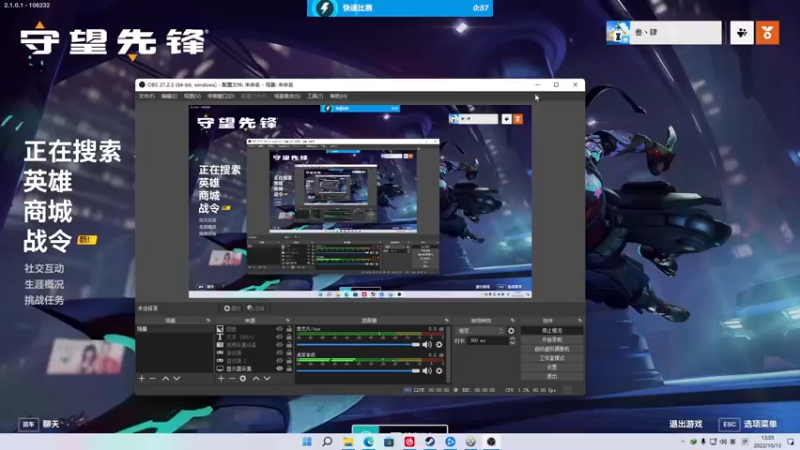
Task: Click 退出 exit button in OBS controls
Action: pyautogui.click(x=552, y=377)
